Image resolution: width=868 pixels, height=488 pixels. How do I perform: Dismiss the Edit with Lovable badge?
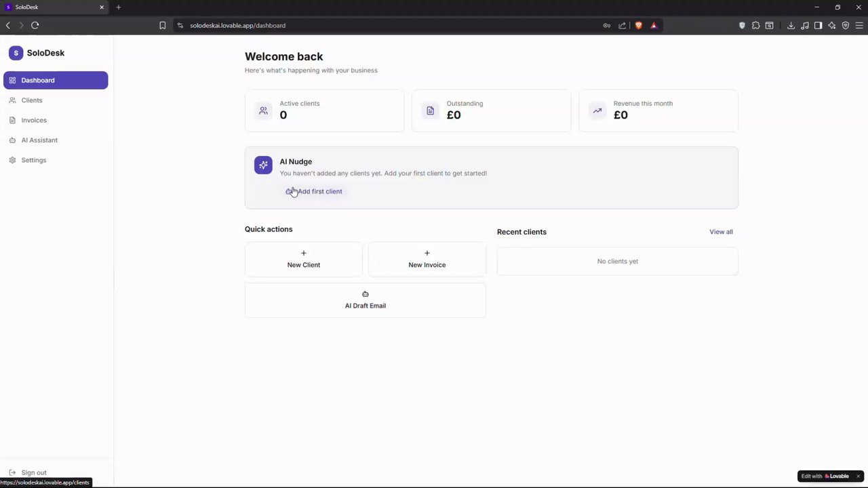pyautogui.click(x=858, y=476)
